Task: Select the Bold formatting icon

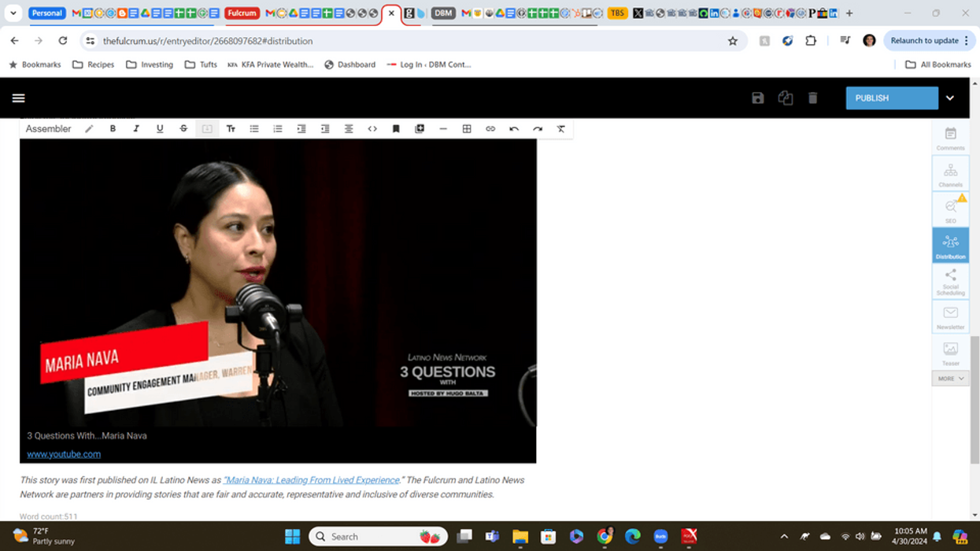Action: click(113, 128)
